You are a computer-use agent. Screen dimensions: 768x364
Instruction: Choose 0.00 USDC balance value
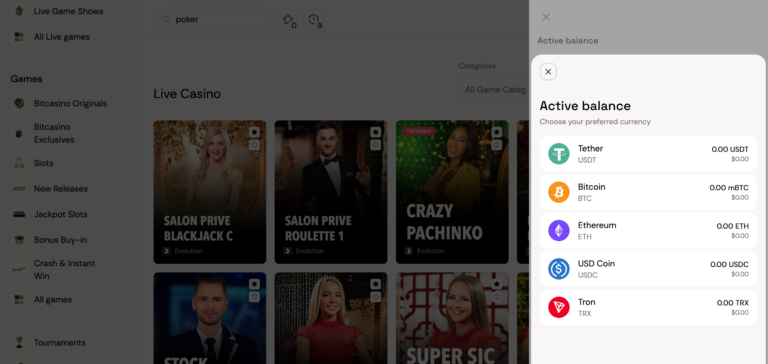point(729,265)
